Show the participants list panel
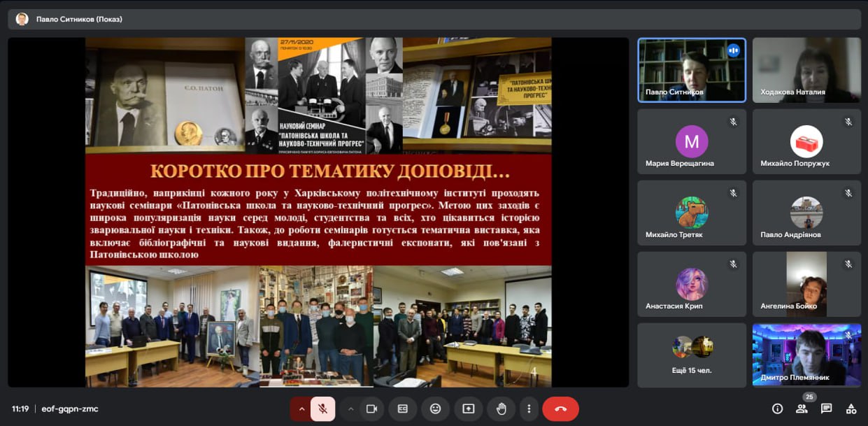Image resolution: width=868 pixels, height=426 pixels. tap(802, 409)
